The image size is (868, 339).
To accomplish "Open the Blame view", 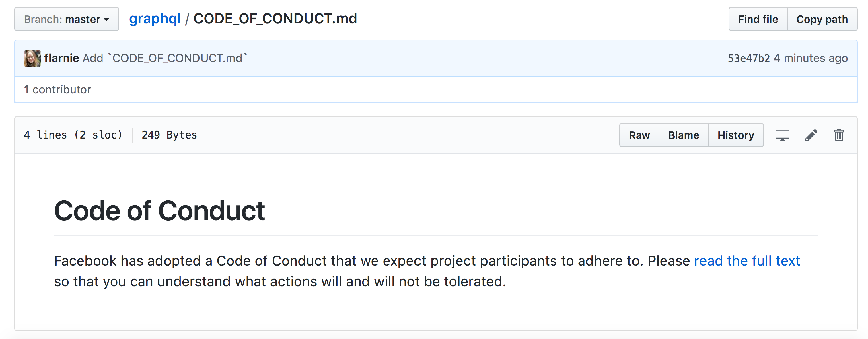I will pos(683,135).
